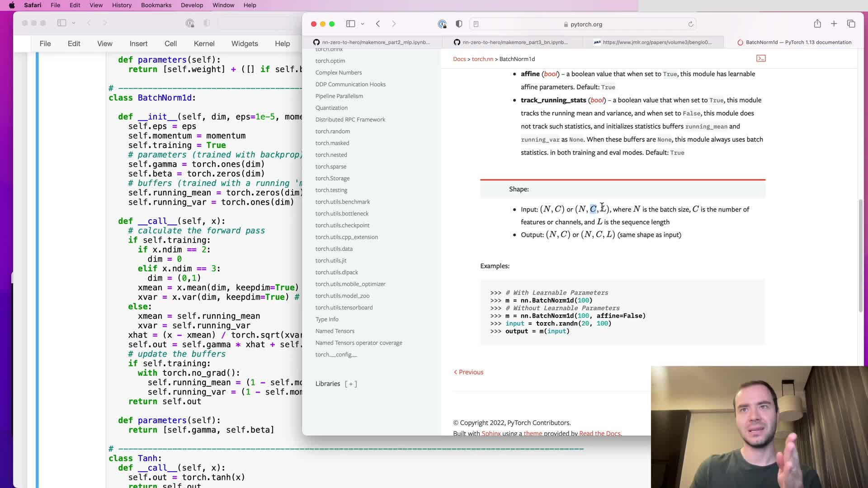The image size is (868, 488).
Task: Click the docs page vertical scrollbar
Action: coord(860,255)
